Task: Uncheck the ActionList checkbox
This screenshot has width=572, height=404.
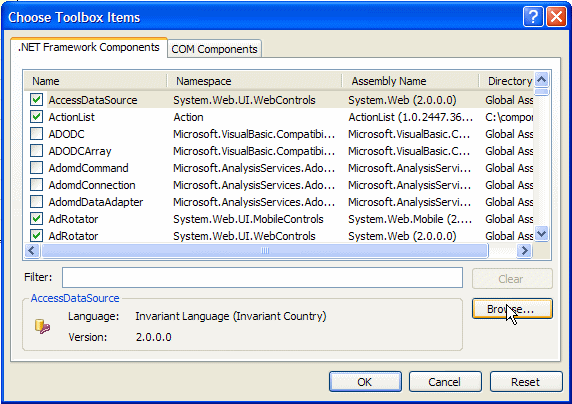Action: (x=36, y=117)
